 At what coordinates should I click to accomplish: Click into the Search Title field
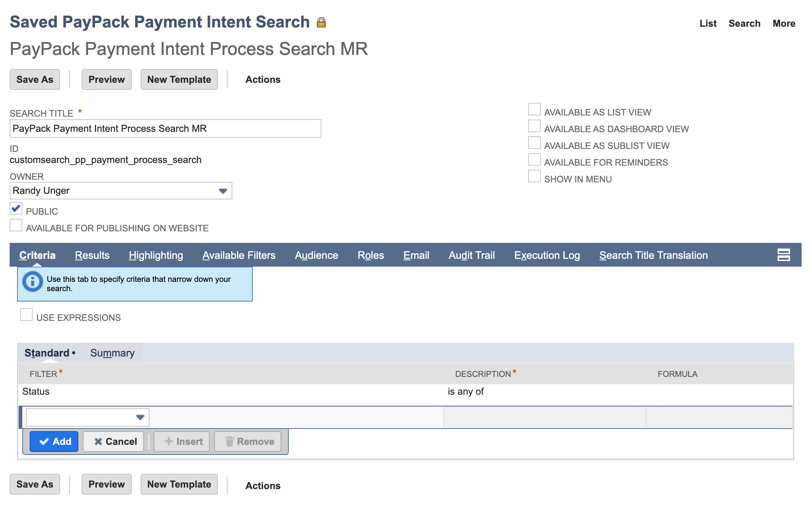(x=166, y=128)
